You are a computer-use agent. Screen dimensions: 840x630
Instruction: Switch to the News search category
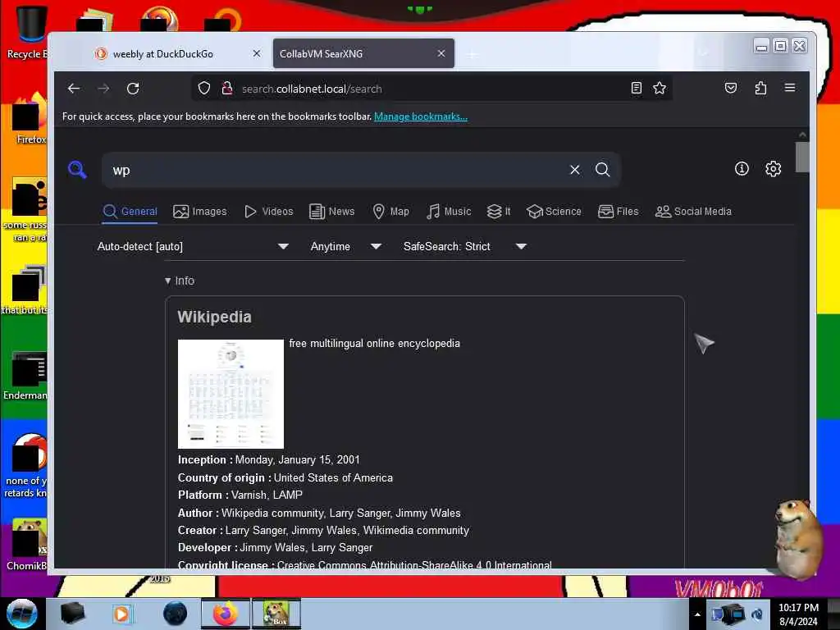point(332,211)
